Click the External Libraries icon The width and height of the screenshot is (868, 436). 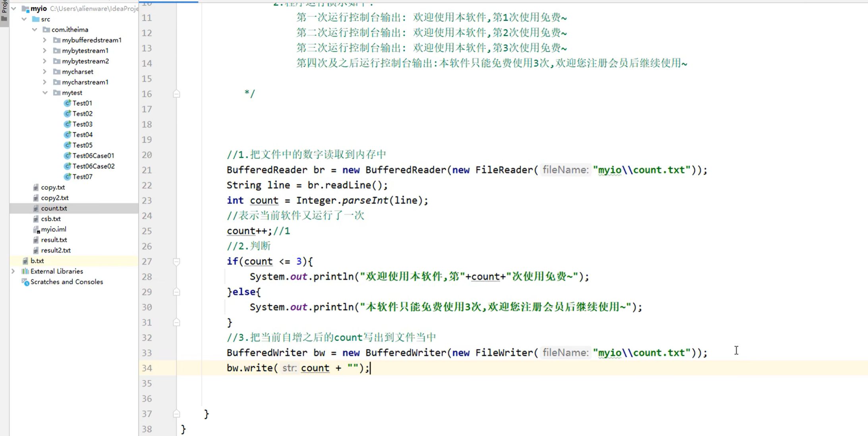[x=25, y=271]
